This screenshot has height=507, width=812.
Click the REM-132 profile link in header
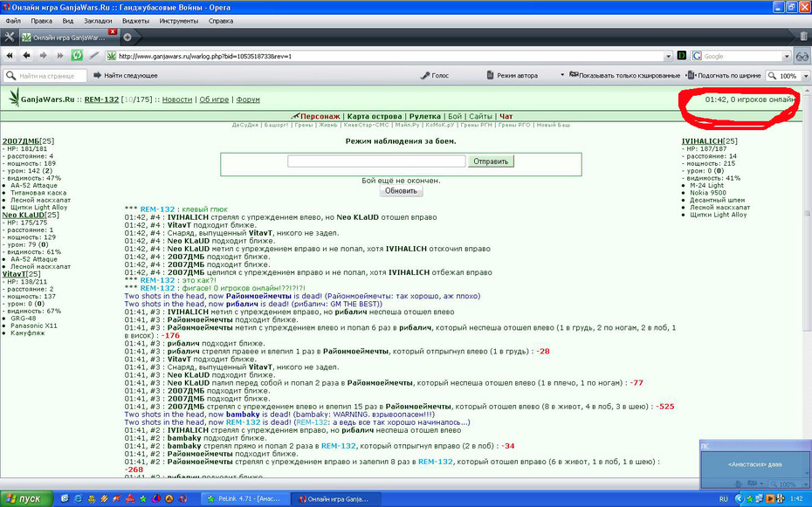pyautogui.click(x=101, y=99)
